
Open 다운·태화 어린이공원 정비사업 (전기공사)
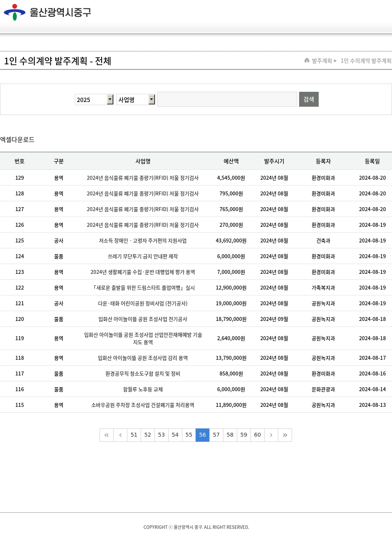143,304
